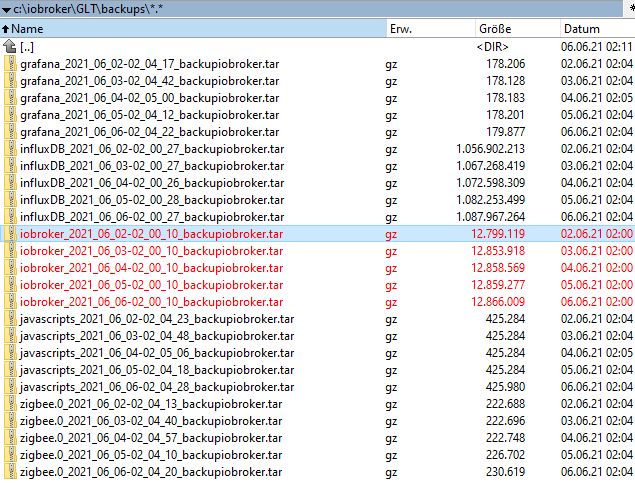Click archive icon of influxDB_2021_06_04 file

coord(10,183)
